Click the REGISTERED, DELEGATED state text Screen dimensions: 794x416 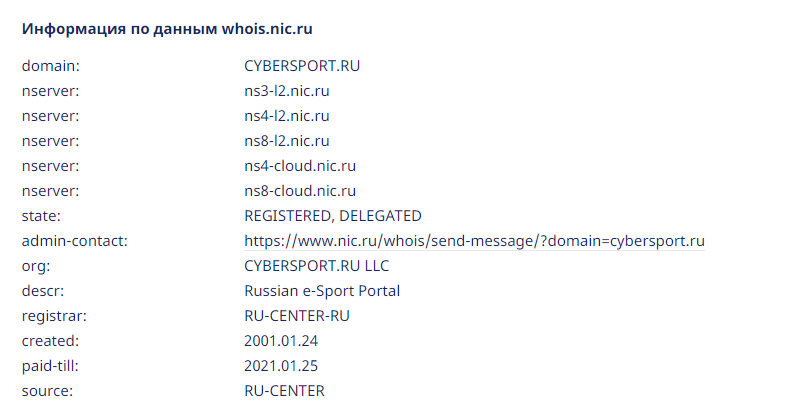coord(332,216)
